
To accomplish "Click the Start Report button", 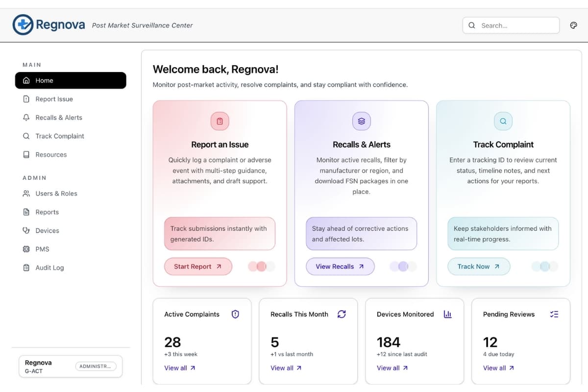I will coord(198,266).
